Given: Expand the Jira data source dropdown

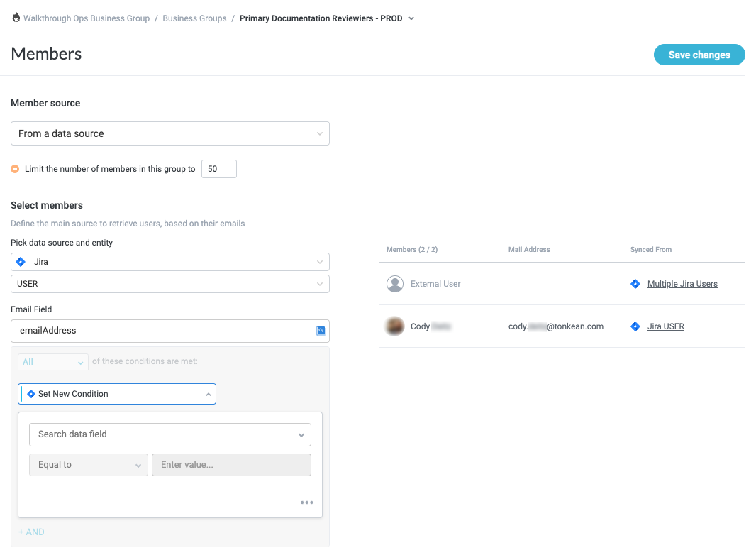Looking at the screenshot, I should tap(170, 262).
